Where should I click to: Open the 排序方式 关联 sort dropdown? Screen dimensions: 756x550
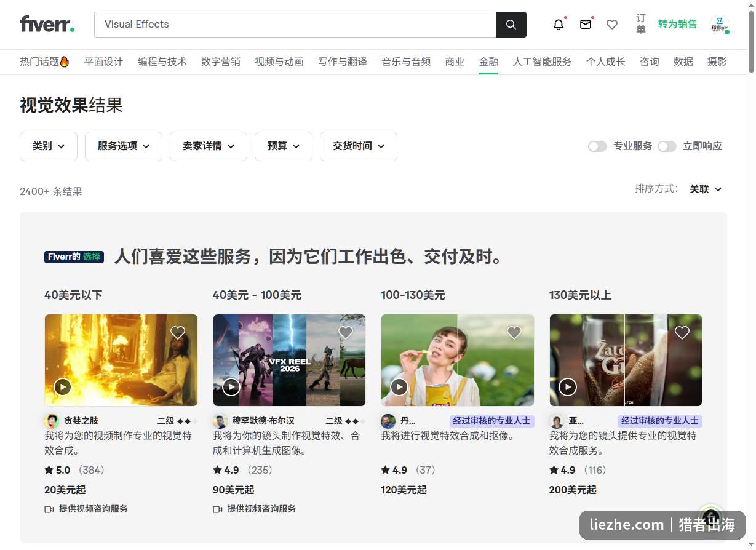[x=706, y=189]
